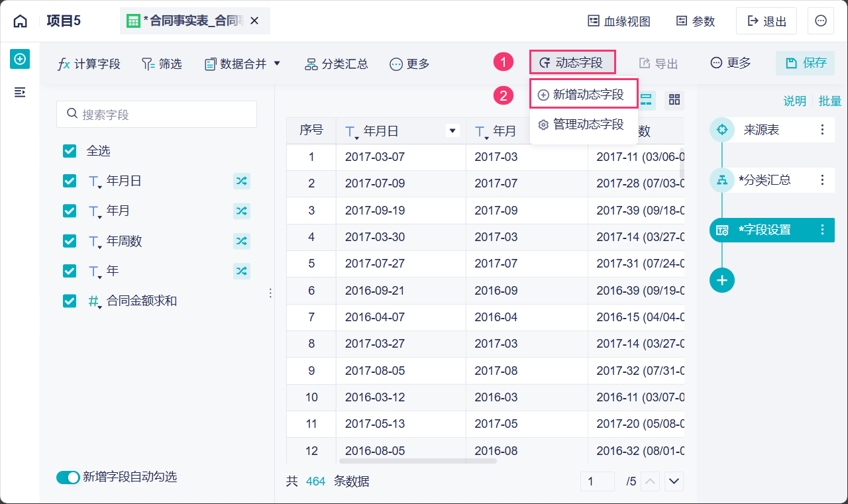The width and height of the screenshot is (848, 504).
Task: Change type via # icon of 合同金额求和
Action: (94, 301)
